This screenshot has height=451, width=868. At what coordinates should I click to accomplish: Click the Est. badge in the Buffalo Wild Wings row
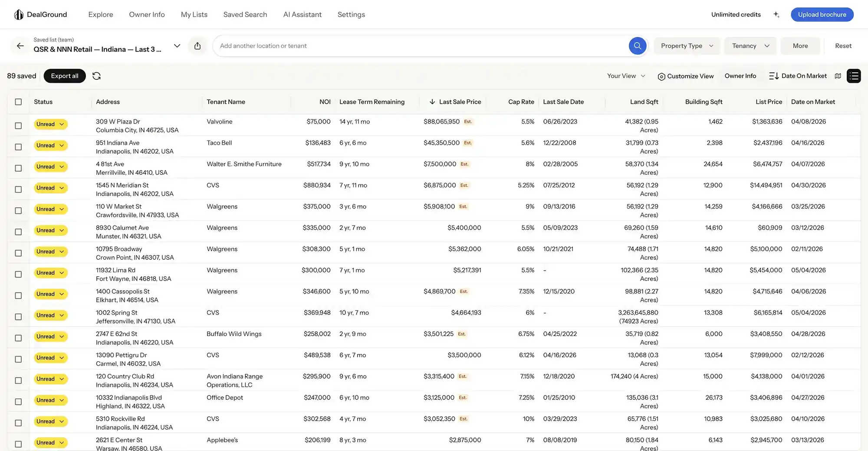point(462,334)
